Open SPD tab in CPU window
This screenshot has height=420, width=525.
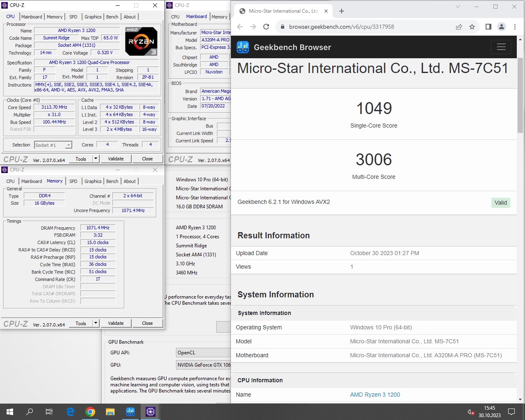coord(73,17)
